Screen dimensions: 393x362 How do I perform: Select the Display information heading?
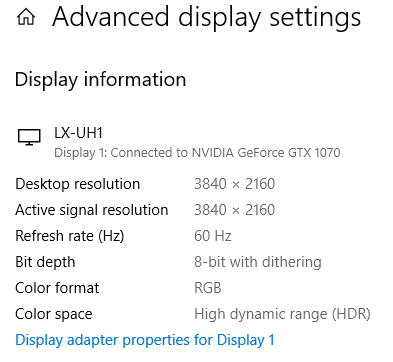click(100, 80)
